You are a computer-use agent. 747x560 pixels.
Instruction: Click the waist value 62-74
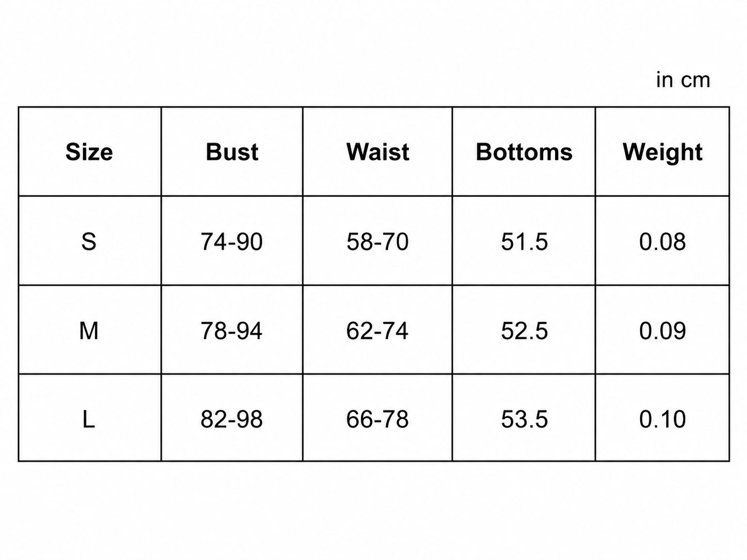pyautogui.click(x=378, y=331)
